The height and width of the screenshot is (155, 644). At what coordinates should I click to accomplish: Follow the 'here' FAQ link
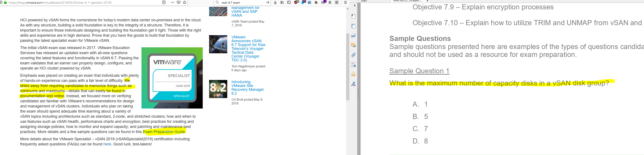click(x=107, y=144)
